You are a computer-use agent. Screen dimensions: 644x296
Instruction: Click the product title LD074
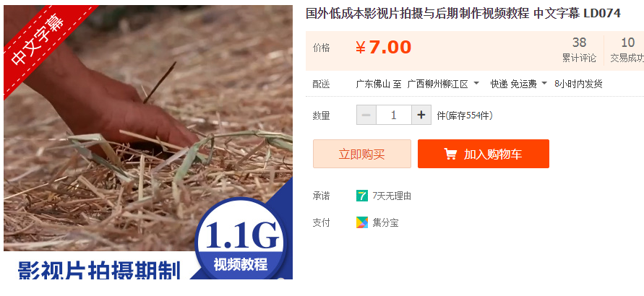[x=463, y=14]
